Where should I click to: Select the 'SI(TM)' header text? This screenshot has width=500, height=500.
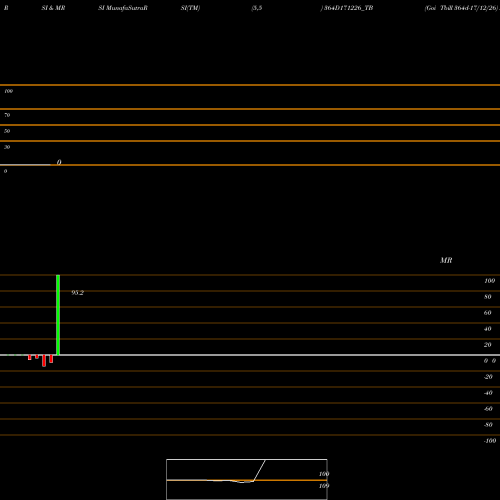click(190, 8)
